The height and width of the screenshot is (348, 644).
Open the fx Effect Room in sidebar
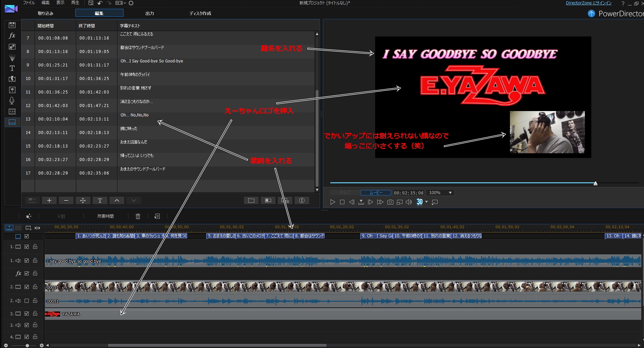coord(12,36)
